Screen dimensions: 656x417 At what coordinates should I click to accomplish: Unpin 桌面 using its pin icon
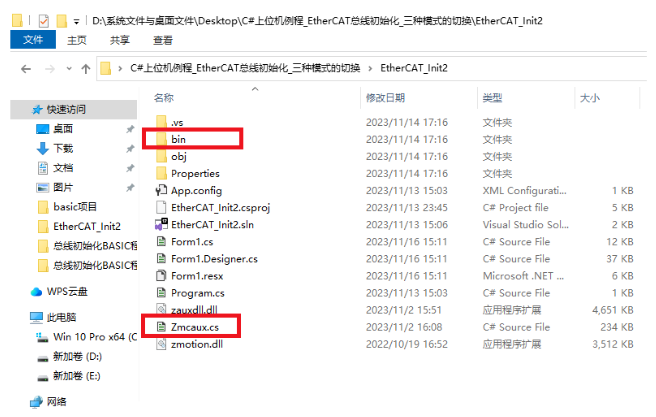coord(130,129)
